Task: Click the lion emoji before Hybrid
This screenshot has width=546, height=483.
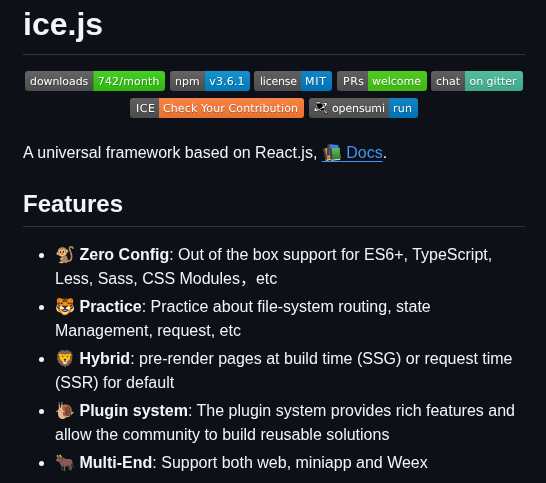Action: coord(65,358)
